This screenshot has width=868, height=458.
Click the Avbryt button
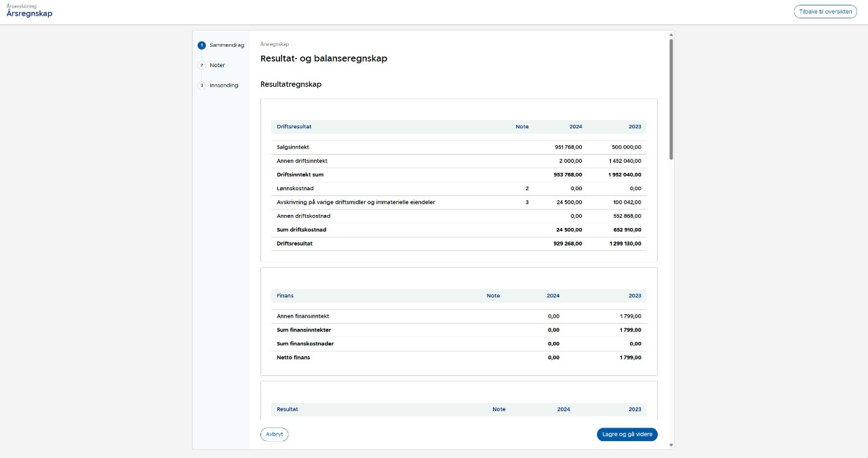(274, 435)
